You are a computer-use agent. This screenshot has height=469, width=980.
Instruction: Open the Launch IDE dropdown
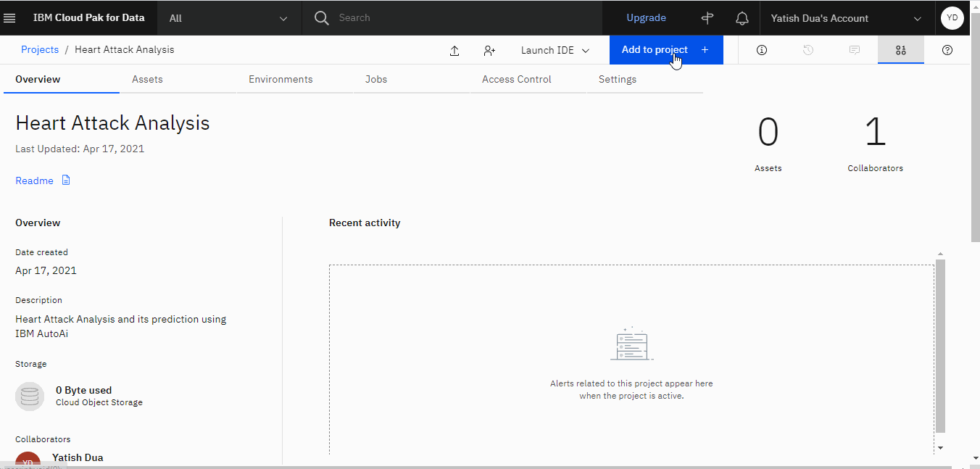[x=555, y=51]
